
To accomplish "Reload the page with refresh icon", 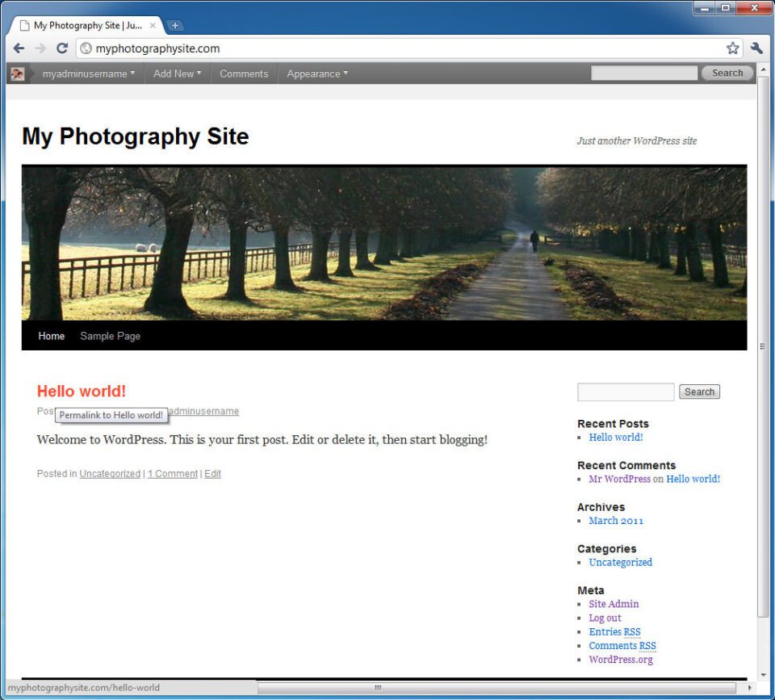I will [62, 48].
